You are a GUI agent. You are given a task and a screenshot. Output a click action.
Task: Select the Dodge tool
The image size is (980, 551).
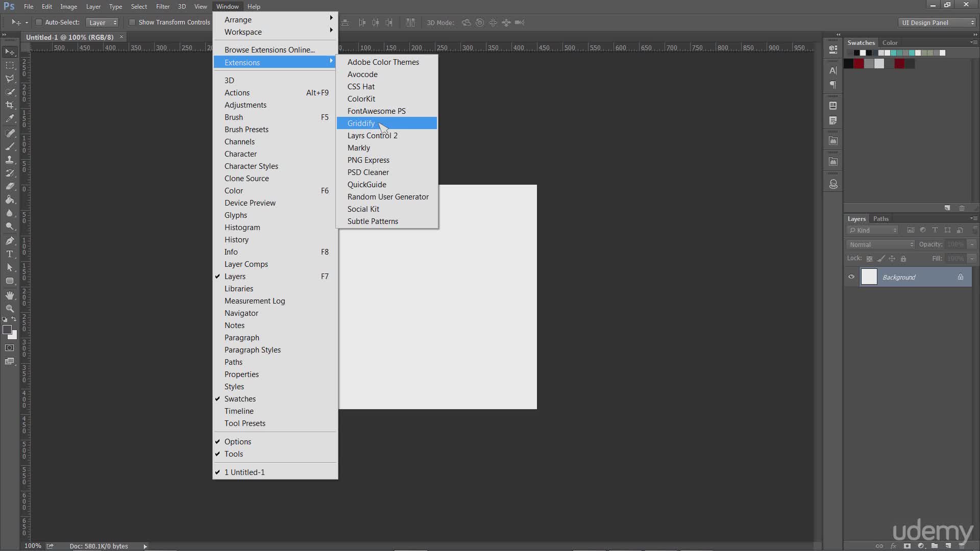click(10, 226)
